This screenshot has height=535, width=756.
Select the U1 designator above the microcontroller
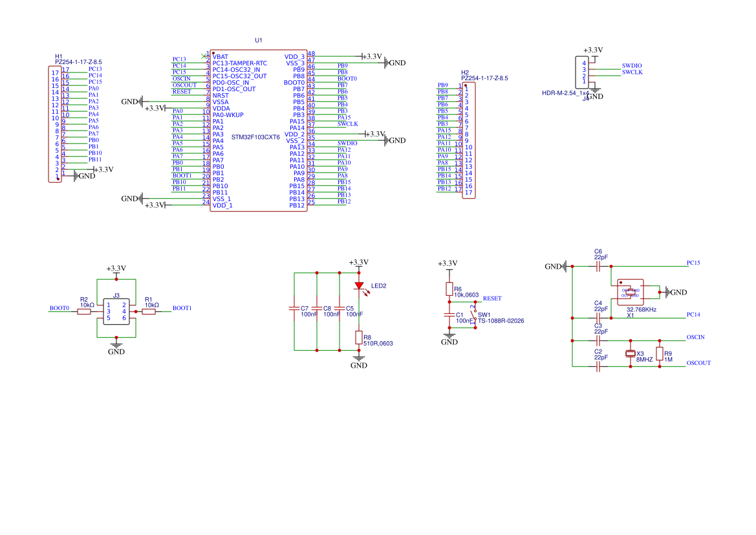tap(259, 41)
